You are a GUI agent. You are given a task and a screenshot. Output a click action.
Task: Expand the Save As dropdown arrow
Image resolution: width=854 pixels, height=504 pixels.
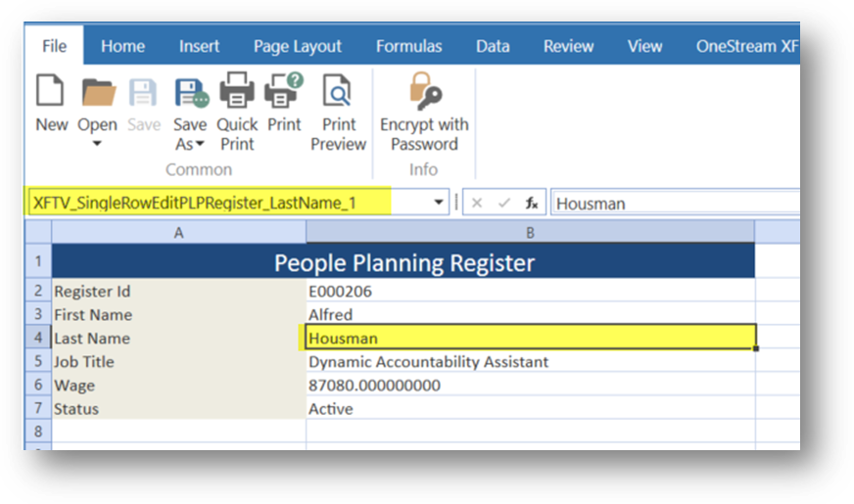(x=200, y=145)
